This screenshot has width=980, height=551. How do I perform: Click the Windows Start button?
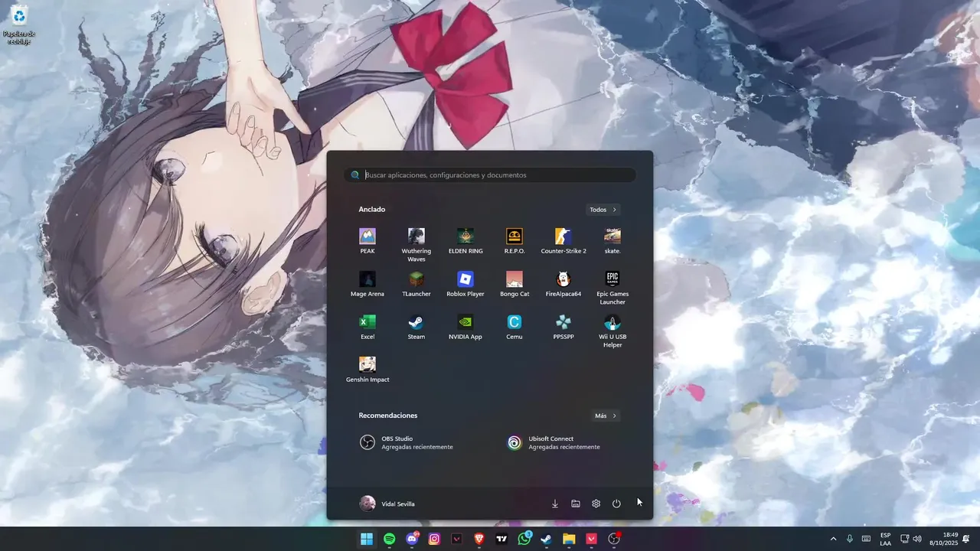click(x=367, y=539)
